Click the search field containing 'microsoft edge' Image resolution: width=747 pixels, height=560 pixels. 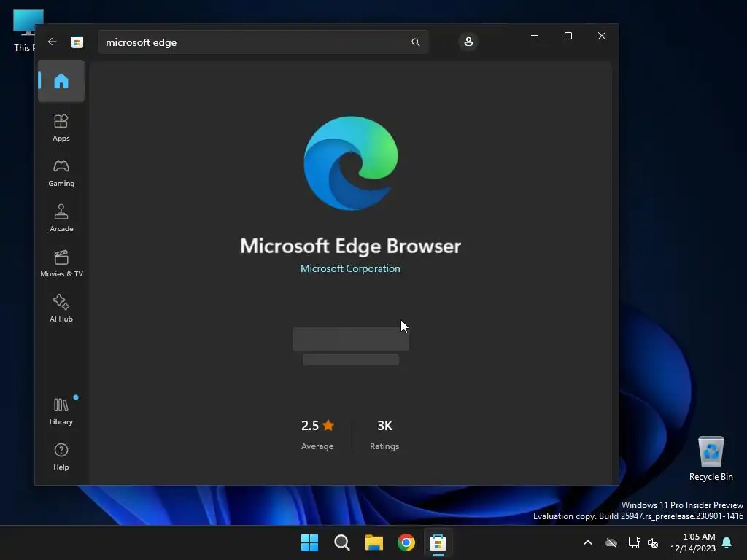click(x=263, y=42)
